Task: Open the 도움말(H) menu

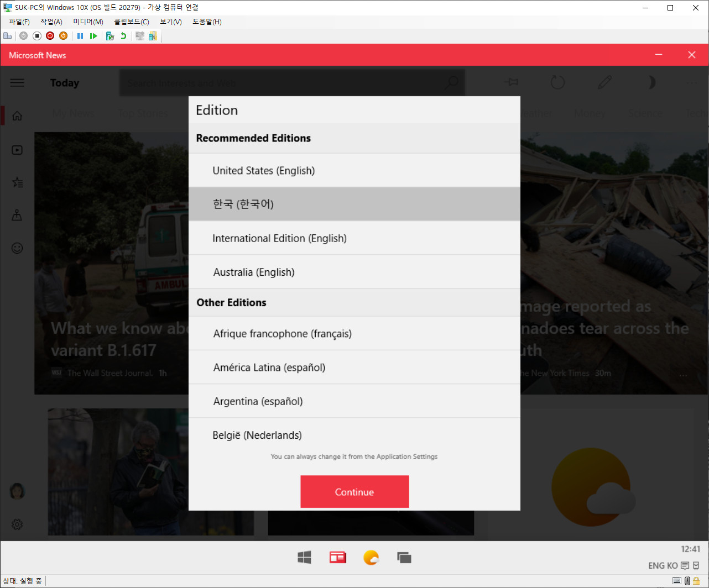Action: (207, 22)
